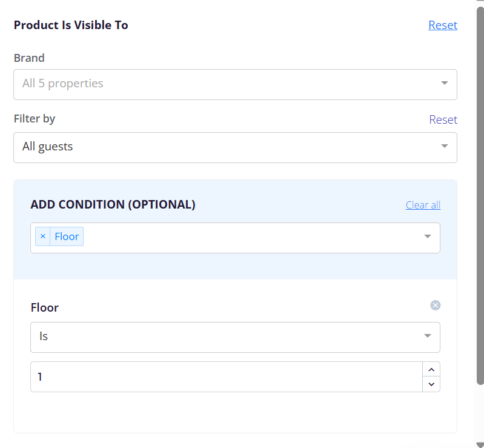Delete the Floor condition with the circular x
The image size is (484, 448).
435,306
